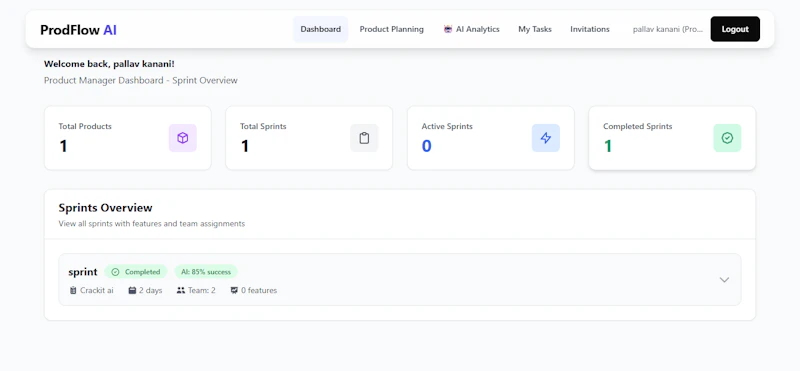Click the clipboard icon beside Crackit ai
800x371 pixels.
[x=73, y=290]
